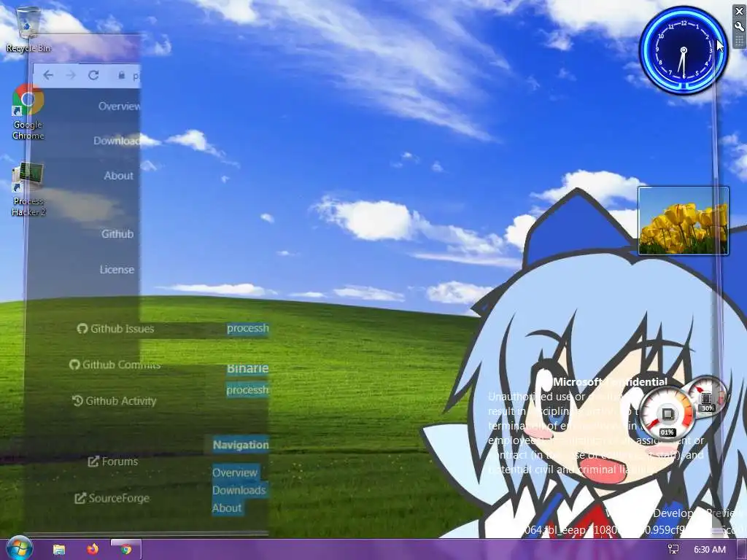Click the clock gadget drag handle grip
Viewport: 747px width, 560px height.
coord(739,42)
